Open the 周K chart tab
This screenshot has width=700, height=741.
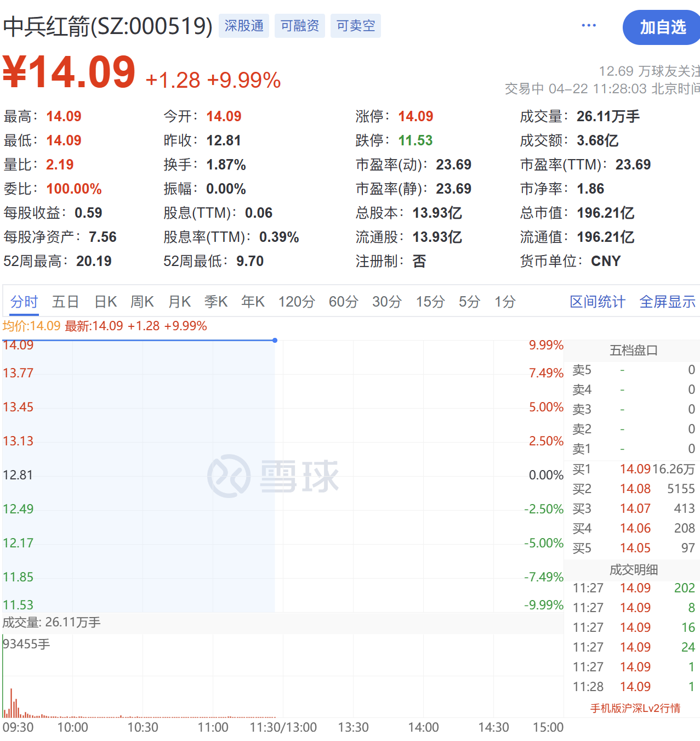[142, 302]
